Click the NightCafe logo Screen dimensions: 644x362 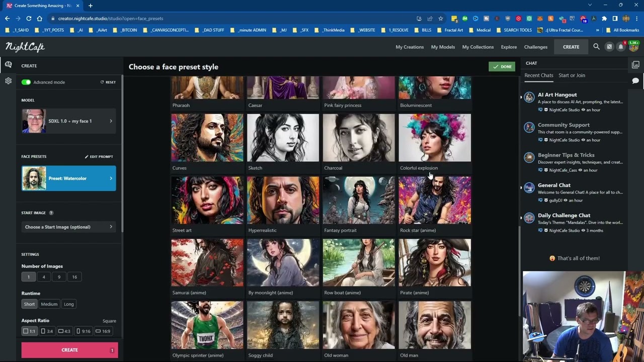coord(25,47)
